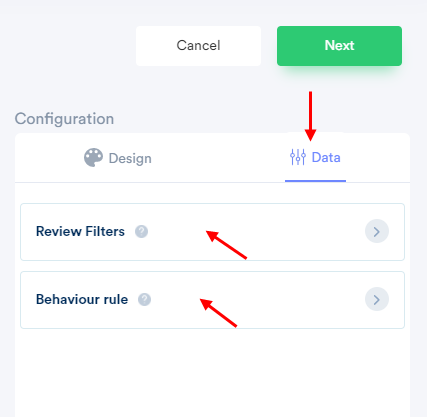
Task: Click the Data tab text label
Action: [326, 157]
